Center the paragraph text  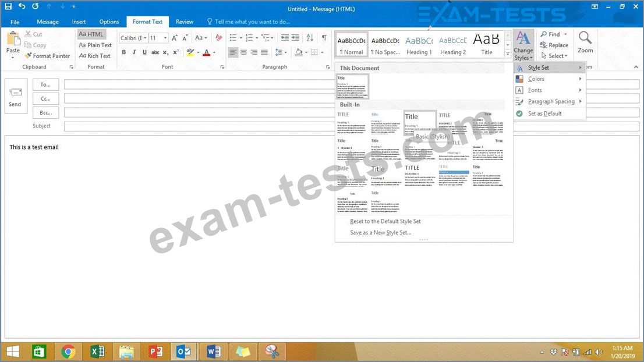pyautogui.click(x=243, y=52)
